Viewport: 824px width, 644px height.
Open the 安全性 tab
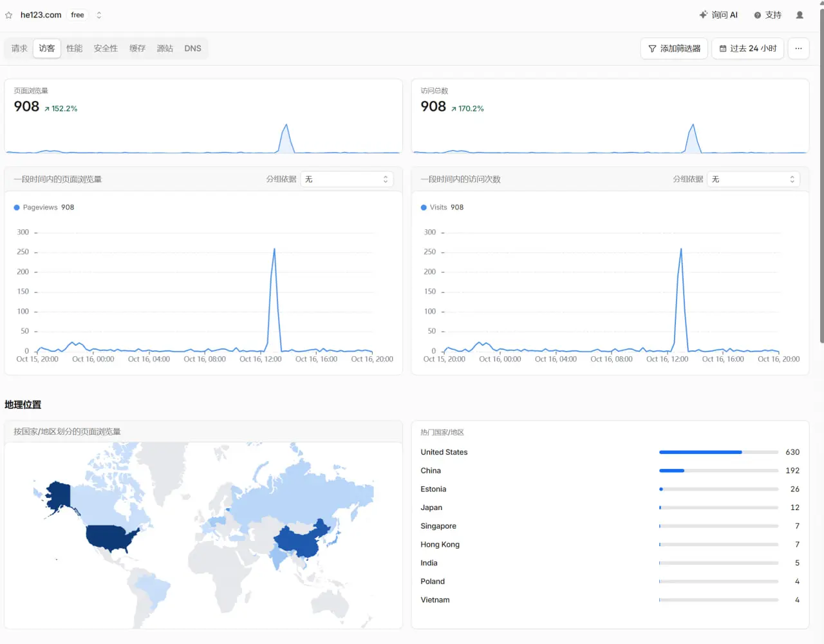(x=106, y=48)
